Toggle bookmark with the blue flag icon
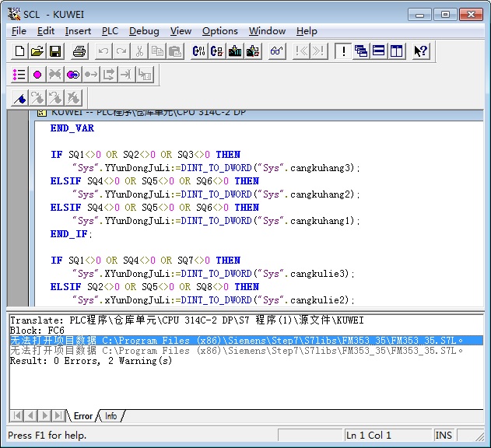Viewport: 491px width, 448px height. (19, 98)
